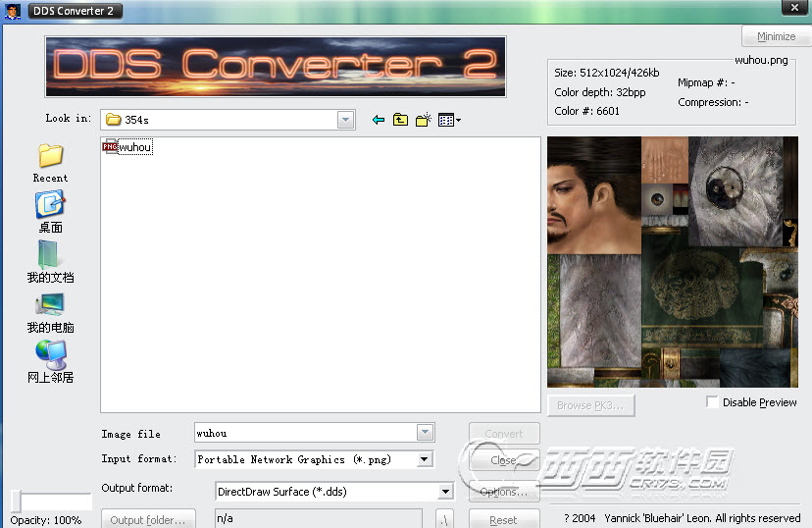Screen dimensions: 812x528
Task: Click the Size: 512x1024/426kb text
Action: tap(606, 73)
